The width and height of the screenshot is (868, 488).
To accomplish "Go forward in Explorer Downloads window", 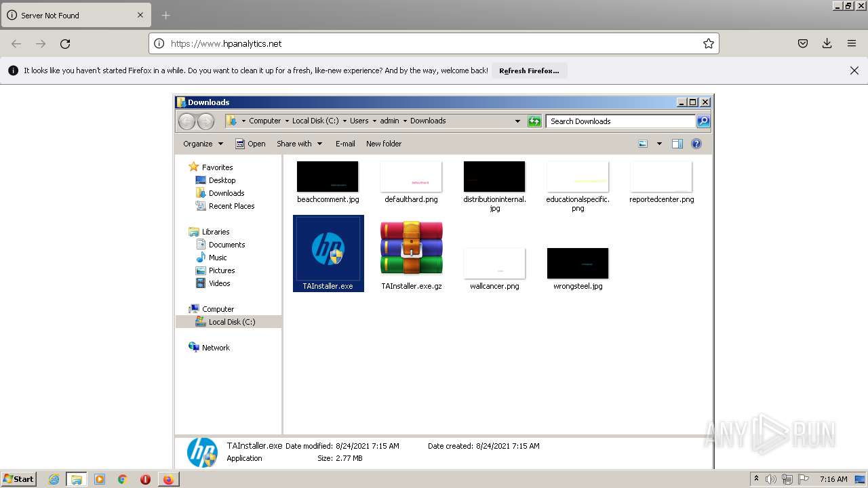I will 205,121.
